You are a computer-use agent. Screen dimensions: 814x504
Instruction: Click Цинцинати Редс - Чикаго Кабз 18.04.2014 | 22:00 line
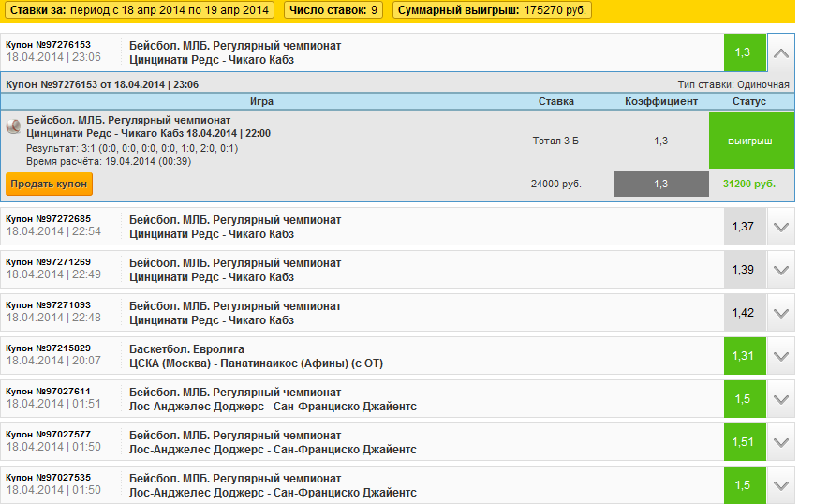(149, 133)
